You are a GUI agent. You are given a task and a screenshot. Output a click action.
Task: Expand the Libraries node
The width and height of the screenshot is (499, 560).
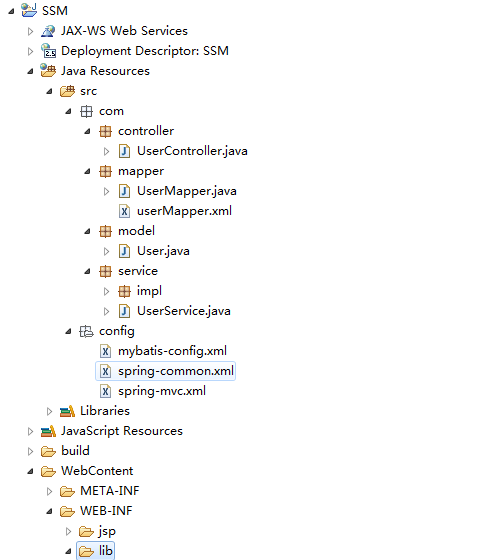coord(49,411)
